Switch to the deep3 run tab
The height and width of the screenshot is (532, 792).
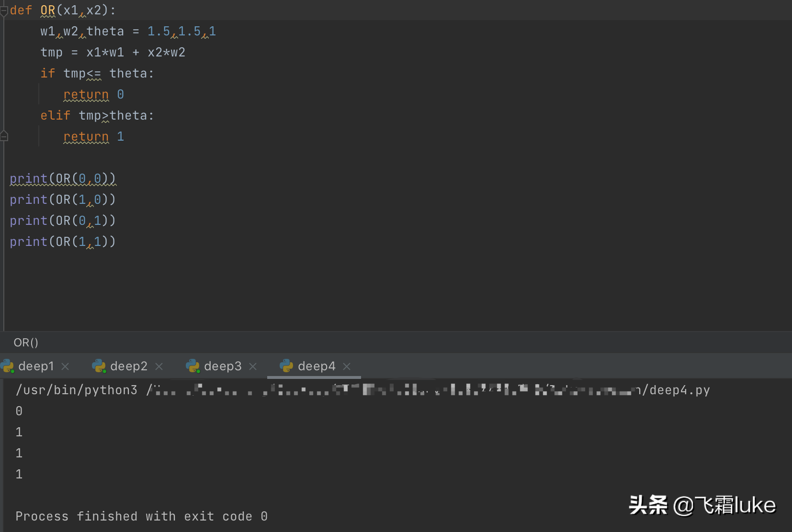tap(223, 366)
